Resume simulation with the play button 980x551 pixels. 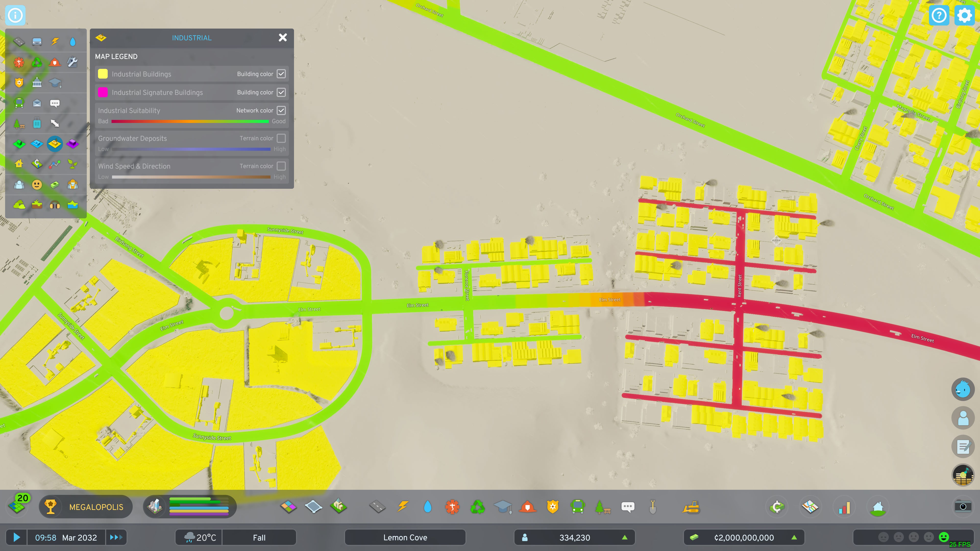(x=16, y=537)
